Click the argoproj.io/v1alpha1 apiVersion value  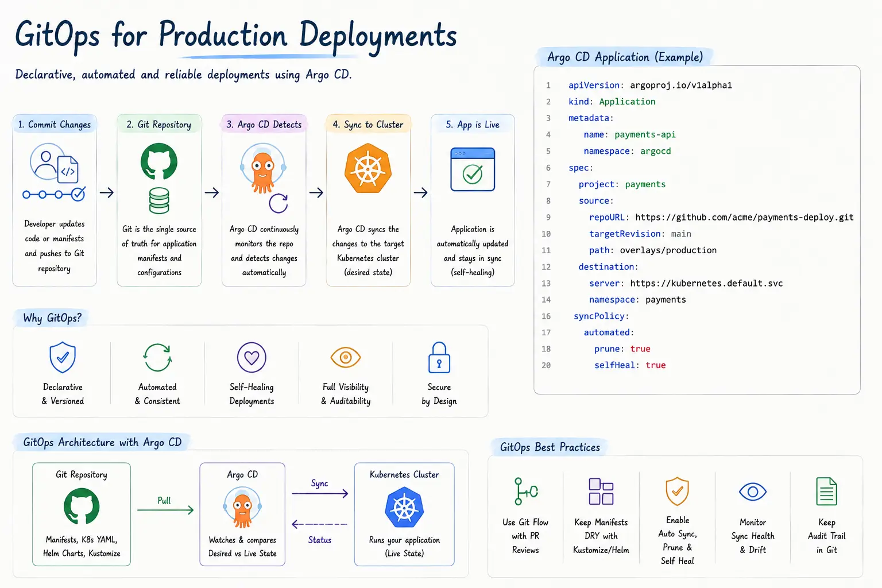681,85
